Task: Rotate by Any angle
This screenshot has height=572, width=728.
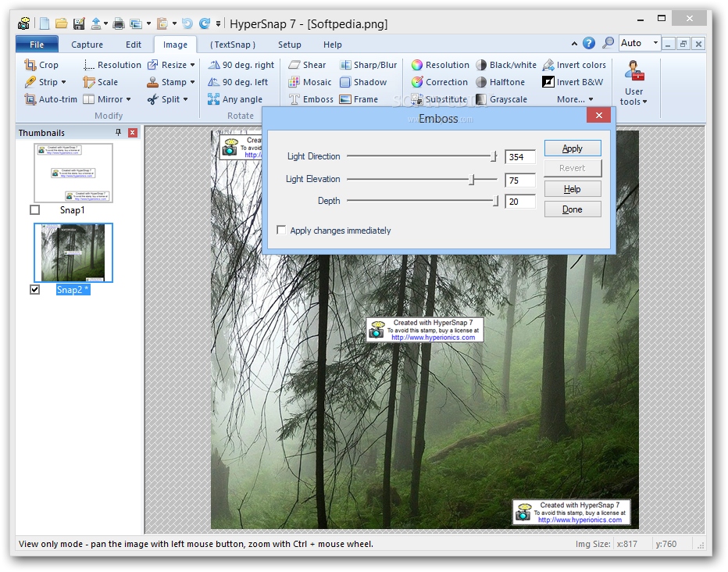Action: pos(235,99)
